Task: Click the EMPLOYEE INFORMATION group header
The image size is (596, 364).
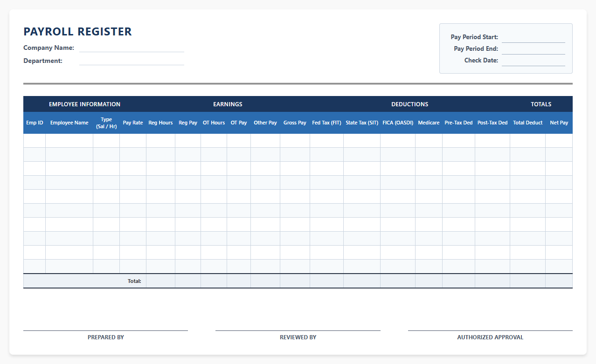Action: [x=84, y=104]
